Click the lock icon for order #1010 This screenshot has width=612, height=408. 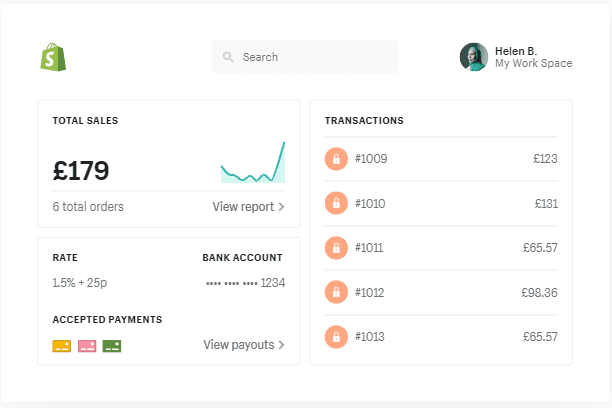click(336, 203)
